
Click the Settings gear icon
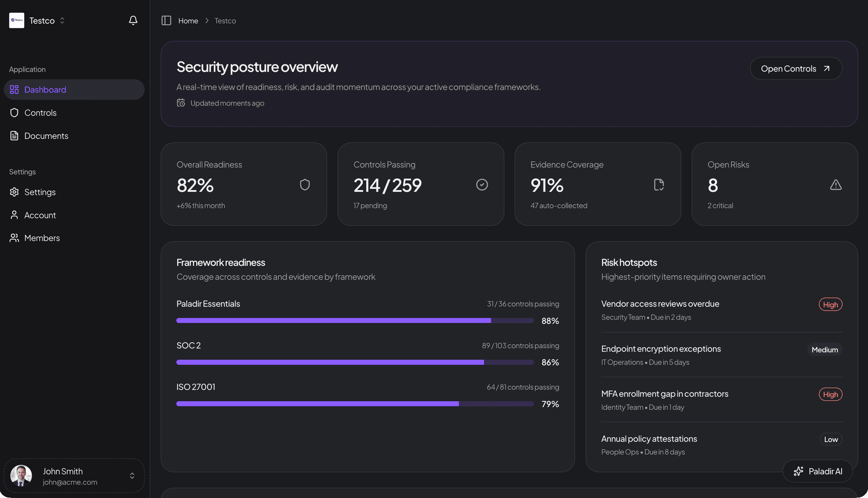click(14, 192)
